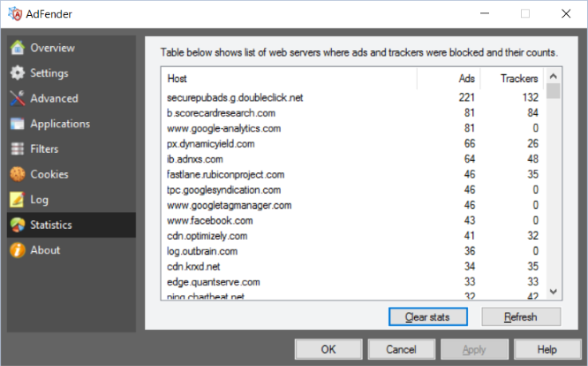Select the www.googletagmanager.com row
This screenshot has width=588, height=366.
tap(352, 205)
